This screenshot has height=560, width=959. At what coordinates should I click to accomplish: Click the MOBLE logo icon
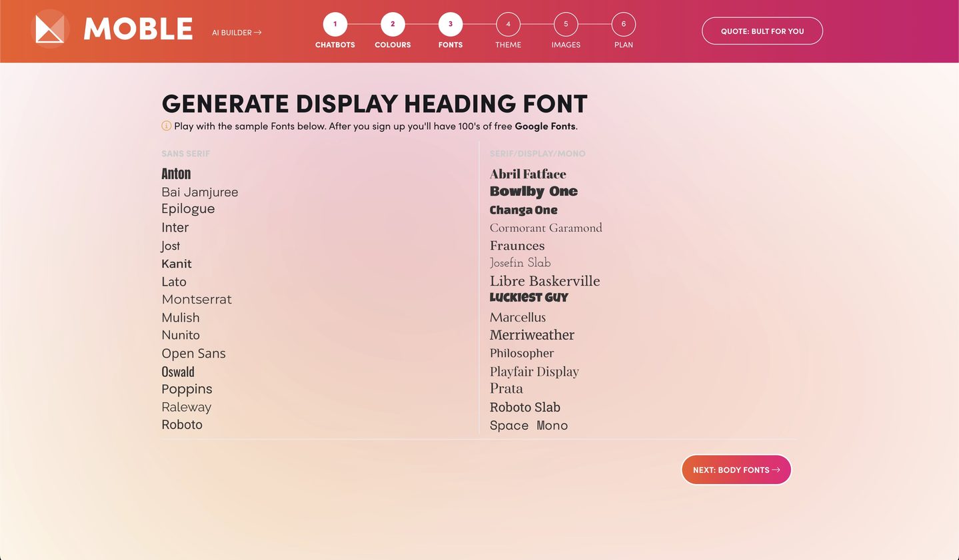pyautogui.click(x=50, y=29)
